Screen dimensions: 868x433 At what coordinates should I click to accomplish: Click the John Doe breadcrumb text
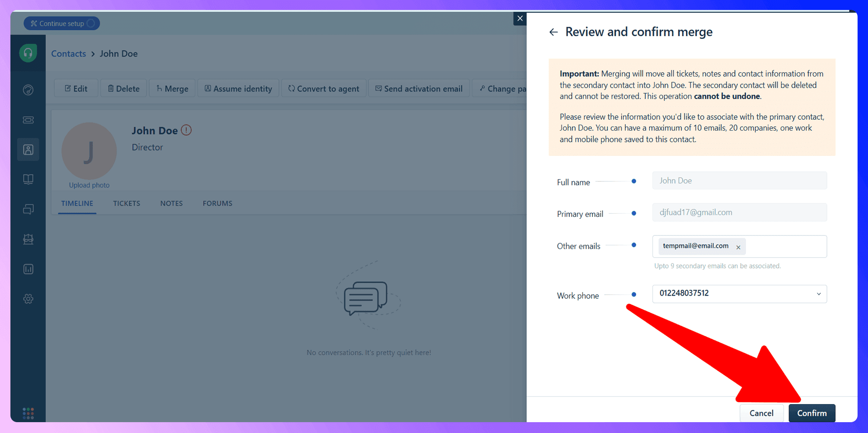tap(118, 54)
